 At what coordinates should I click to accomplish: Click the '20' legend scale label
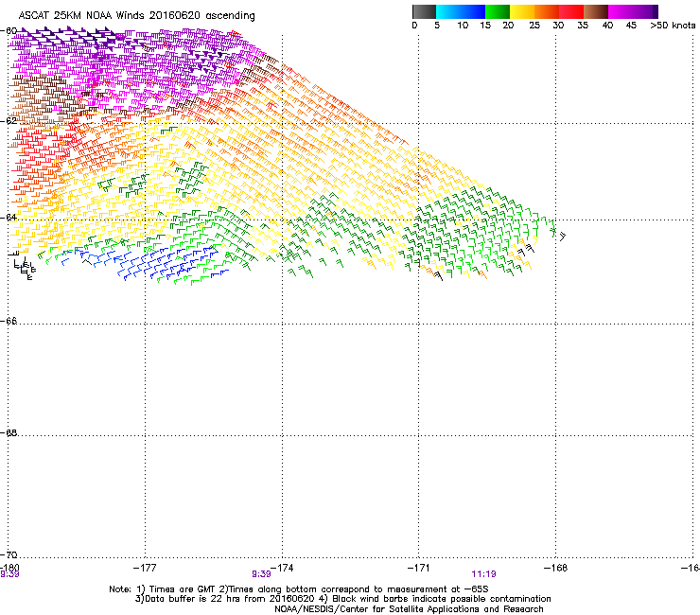click(x=508, y=26)
